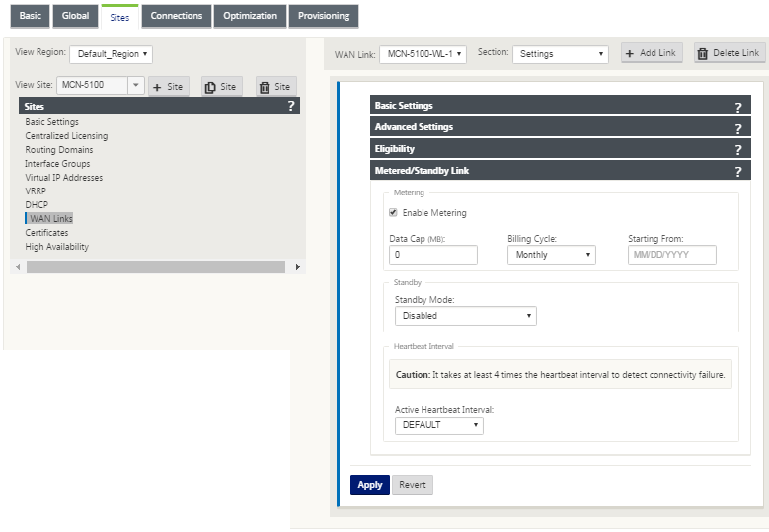Click the Data Cap input field
The width and height of the screenshot is (769, 532).
click(433, 255)
